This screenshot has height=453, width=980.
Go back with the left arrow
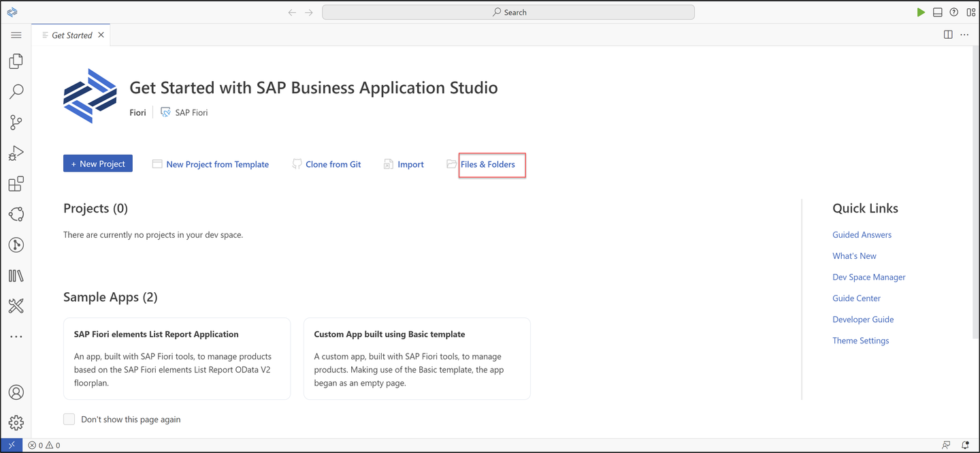click(x=292, y=12)
